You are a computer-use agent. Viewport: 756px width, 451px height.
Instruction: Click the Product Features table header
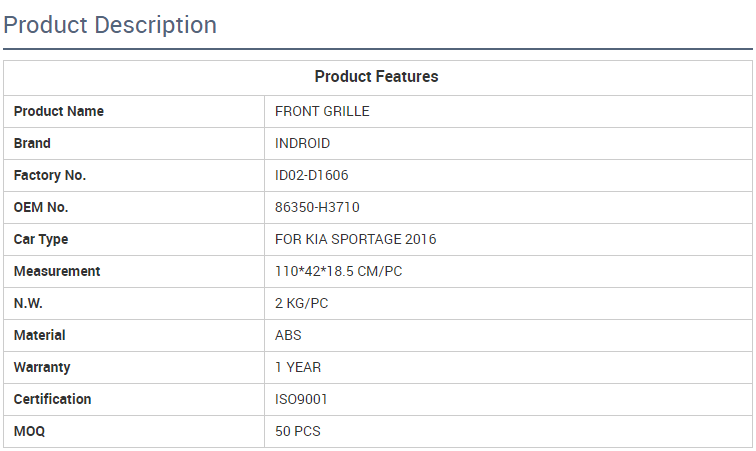376,77
